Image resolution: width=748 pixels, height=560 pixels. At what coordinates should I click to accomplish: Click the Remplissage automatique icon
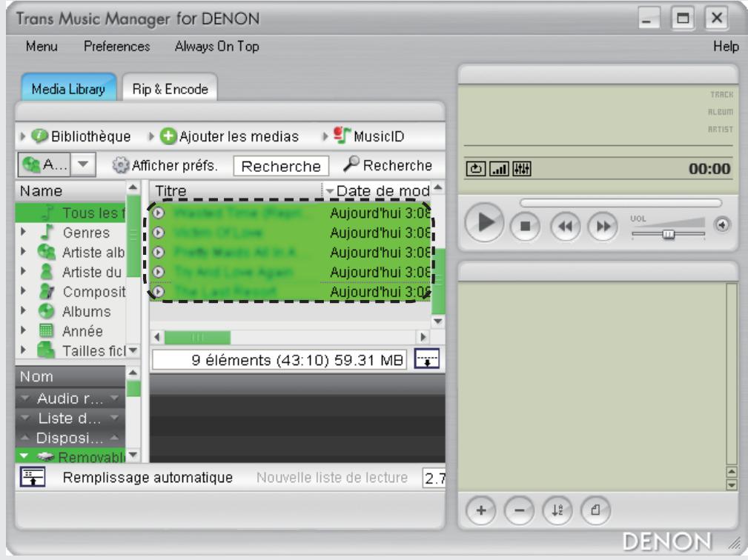point(33,477)
